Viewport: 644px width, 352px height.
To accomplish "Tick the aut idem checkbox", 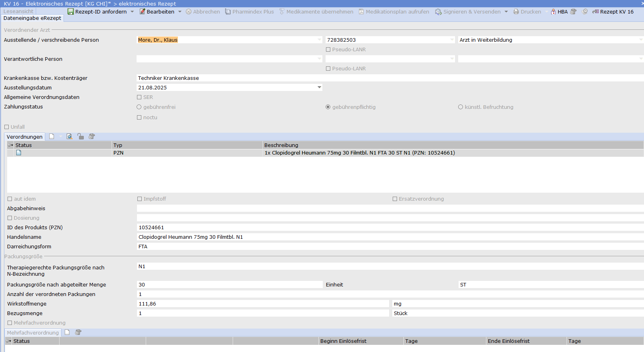I will (x=10, y=199).
